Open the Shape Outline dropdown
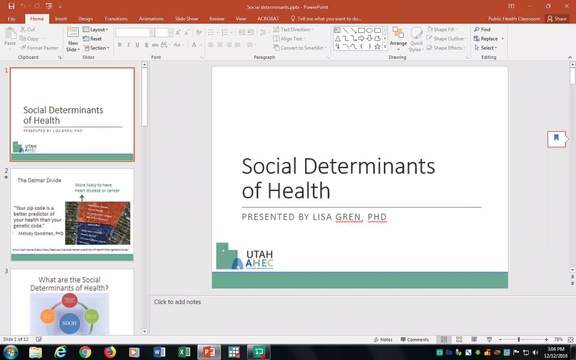The height and width of the screenshot is (360, 576). 446,39
